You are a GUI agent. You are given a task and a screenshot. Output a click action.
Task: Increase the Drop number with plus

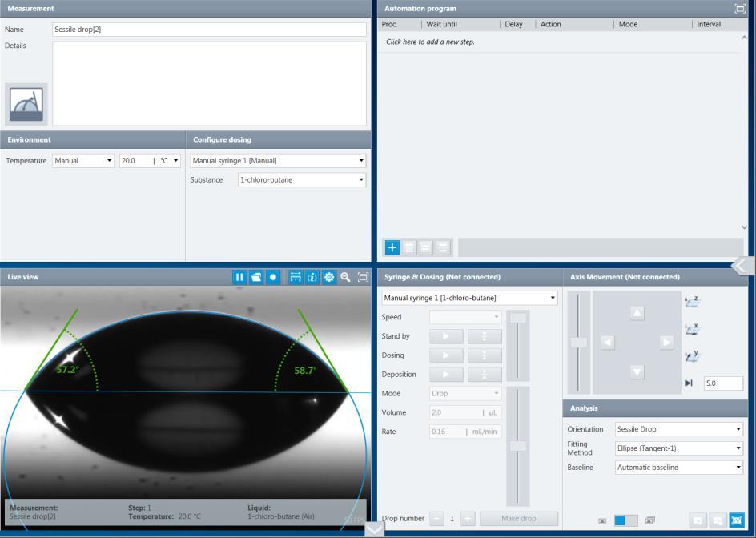tap(468, 518)
